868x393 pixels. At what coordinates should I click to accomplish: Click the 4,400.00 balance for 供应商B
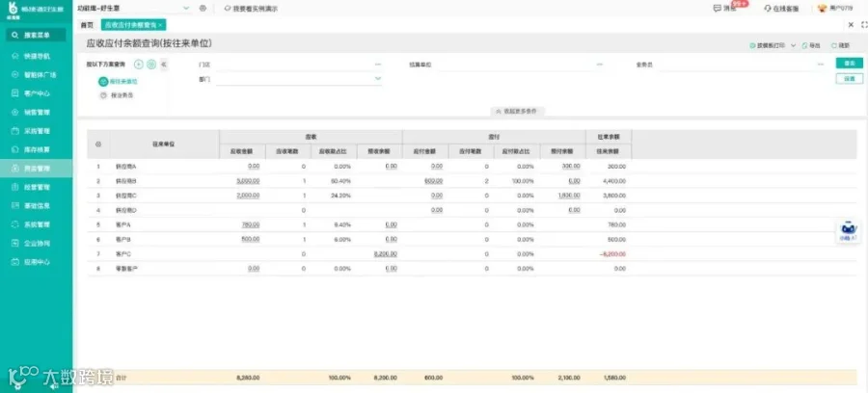point(614,181)
